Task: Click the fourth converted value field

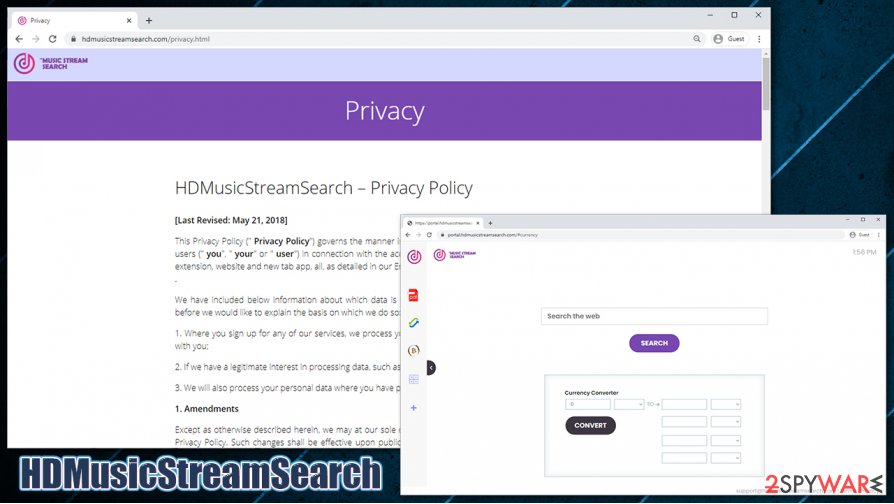Action: coord(684,458)
